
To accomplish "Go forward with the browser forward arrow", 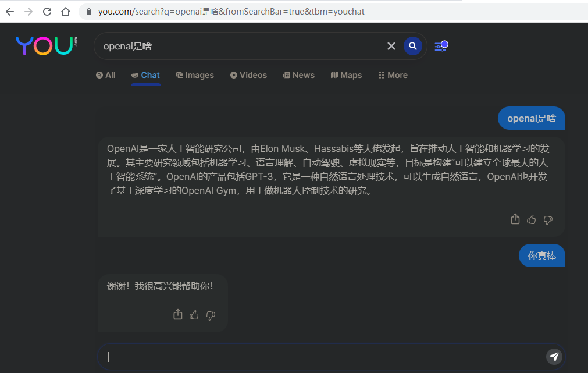I will point(28,12).
